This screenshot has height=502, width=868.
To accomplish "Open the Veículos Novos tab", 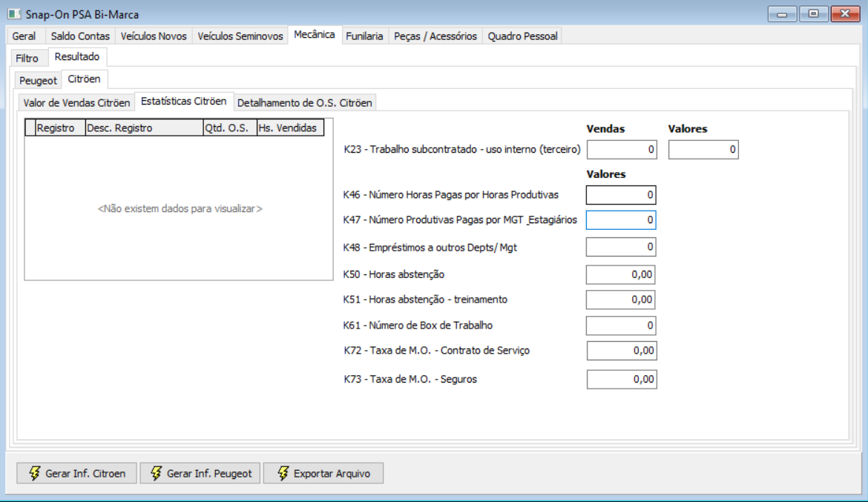I will point(154,36).
